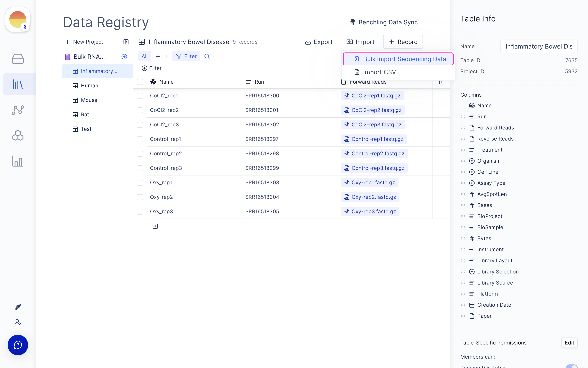Add a new view with plus icon
Viewport: 588px width, 368px height.
click(158, 56)
